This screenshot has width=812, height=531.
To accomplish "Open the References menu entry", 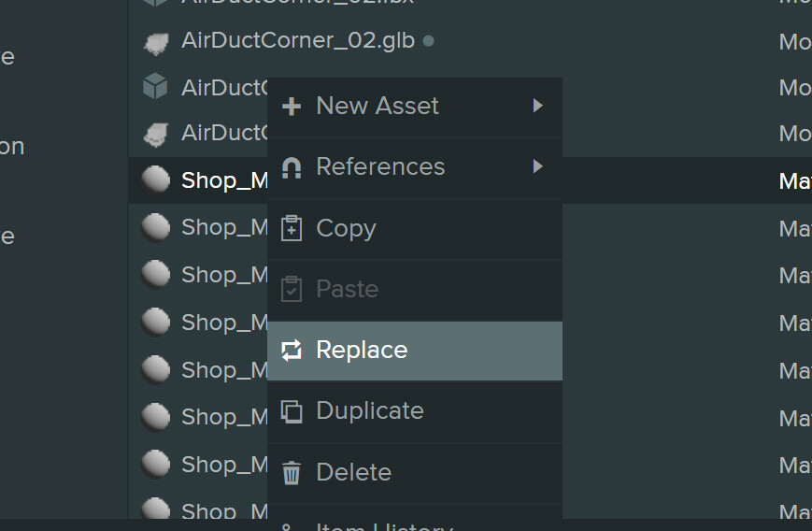I will (380, 167).
